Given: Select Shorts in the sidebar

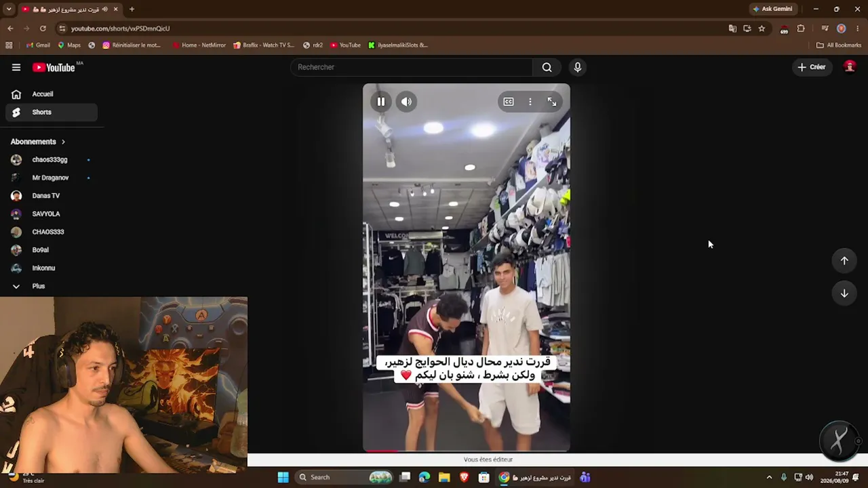Looking at the screenshot, I should (x=52, y=112).
